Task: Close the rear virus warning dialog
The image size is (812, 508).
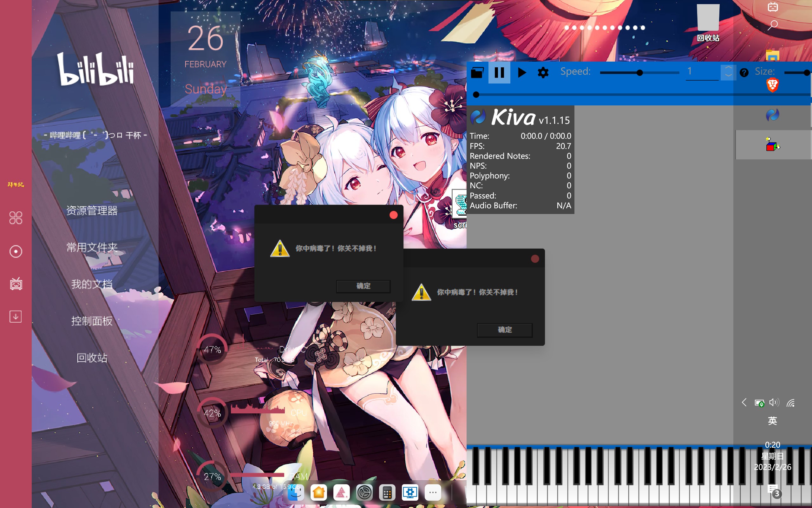Action: click(535, 259)
